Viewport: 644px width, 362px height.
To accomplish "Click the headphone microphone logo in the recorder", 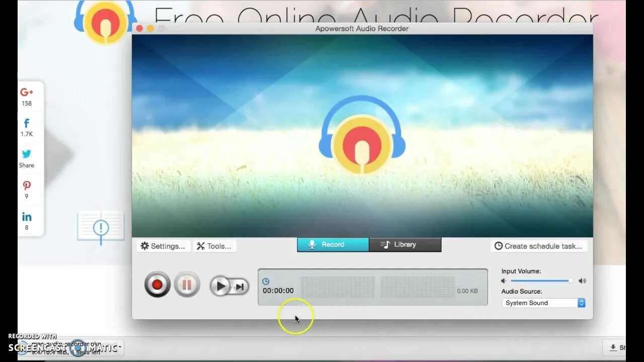I will pos(362,136).
